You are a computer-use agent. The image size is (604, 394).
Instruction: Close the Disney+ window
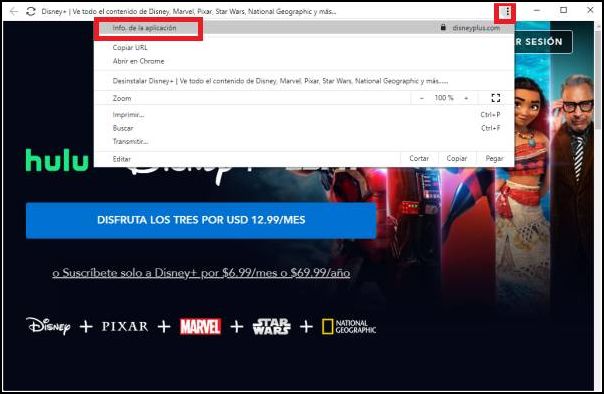(590, 10)
